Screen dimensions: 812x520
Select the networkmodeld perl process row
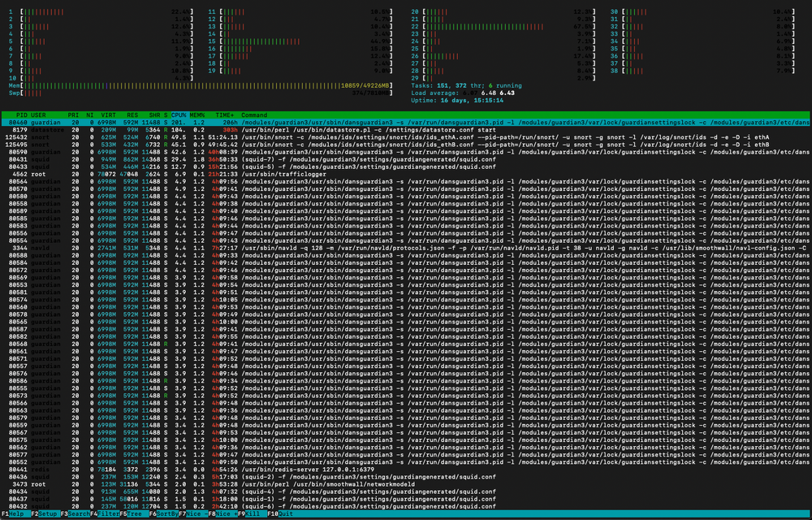405,484
